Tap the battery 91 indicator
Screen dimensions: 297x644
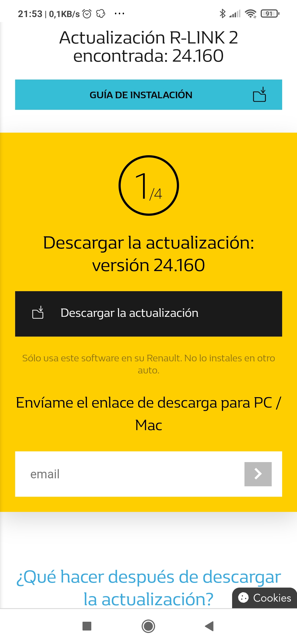[270, 13]
